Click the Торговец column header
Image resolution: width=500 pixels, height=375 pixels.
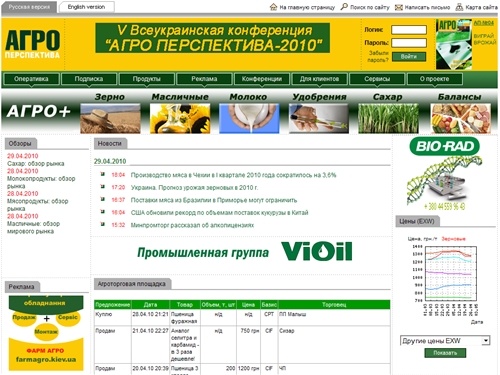(334, 305)
